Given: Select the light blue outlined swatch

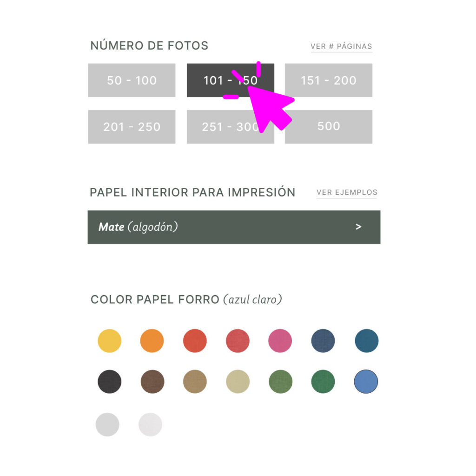Looking at the screenshot, I should [366, 382].
